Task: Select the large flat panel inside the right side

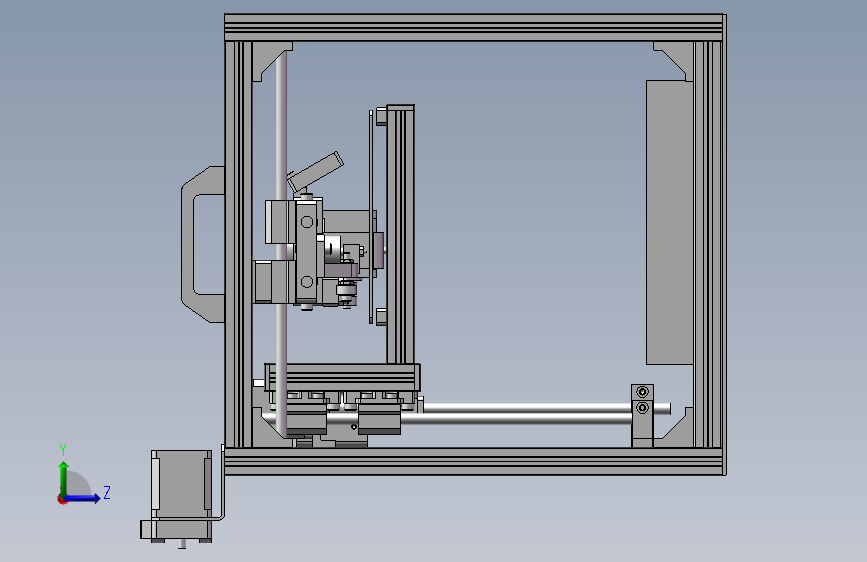Action: click(670, 222)
